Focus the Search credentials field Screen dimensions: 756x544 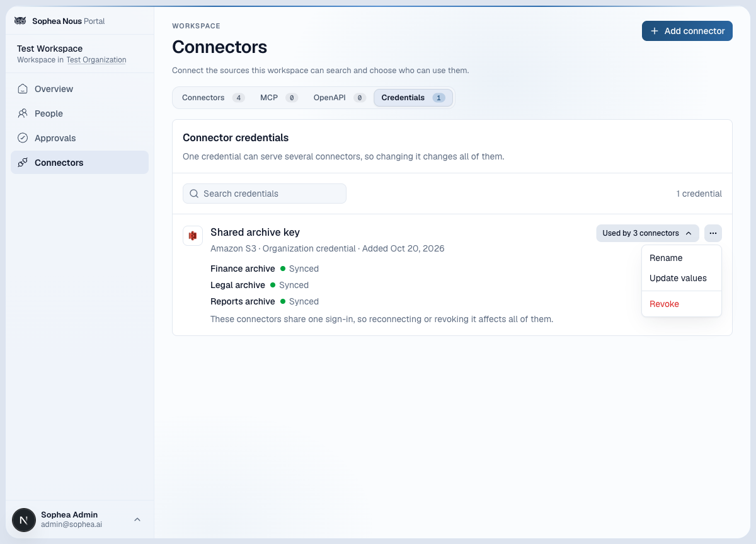pyautogui.click(x=265, y=194)
